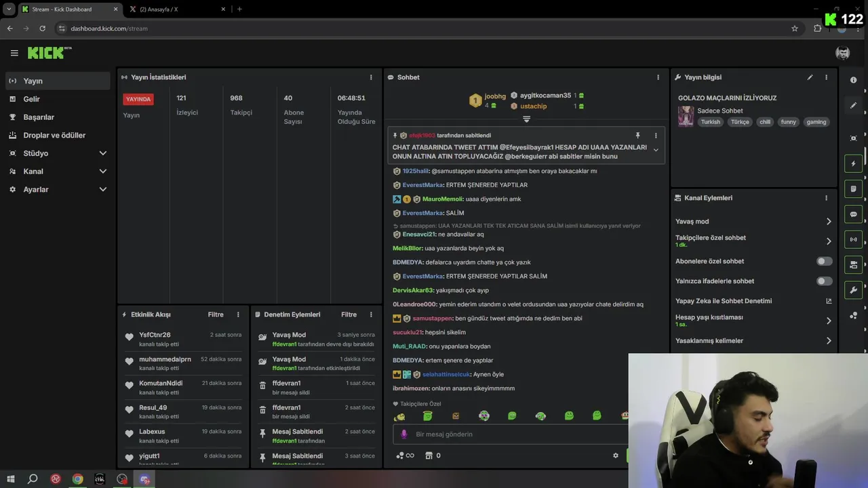868x488 pixels.
Task: Click the message input field
Action: click(510, 434)
